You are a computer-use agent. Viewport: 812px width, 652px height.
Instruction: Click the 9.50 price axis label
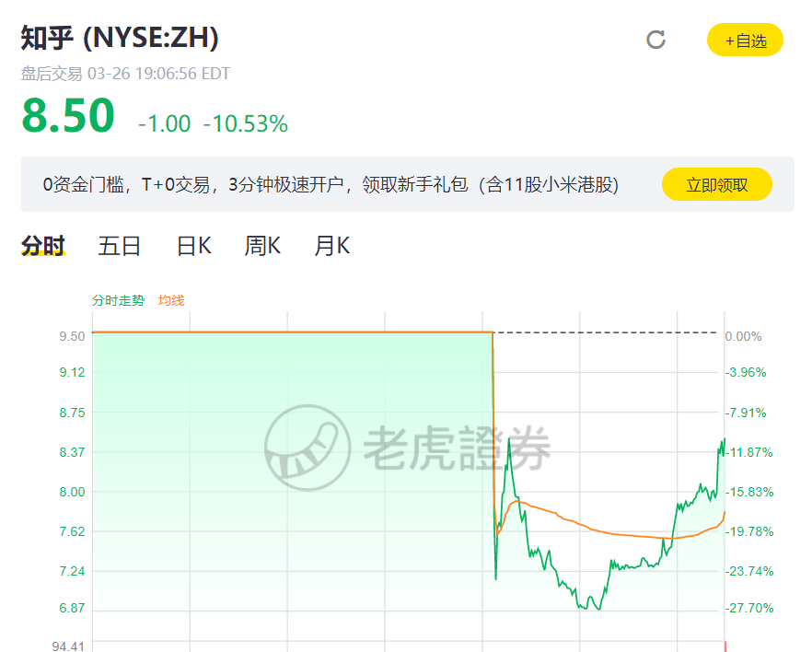tap(72, 336)
